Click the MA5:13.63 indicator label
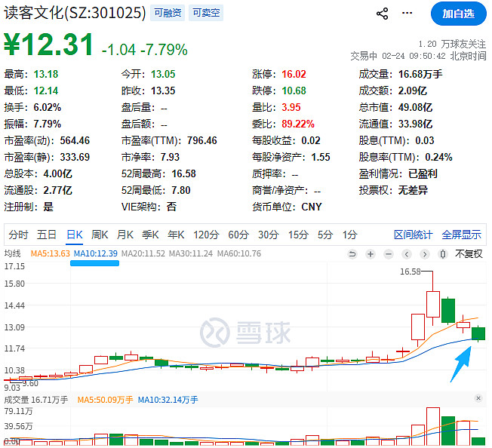492x448 pixels. tap(51, 253)
